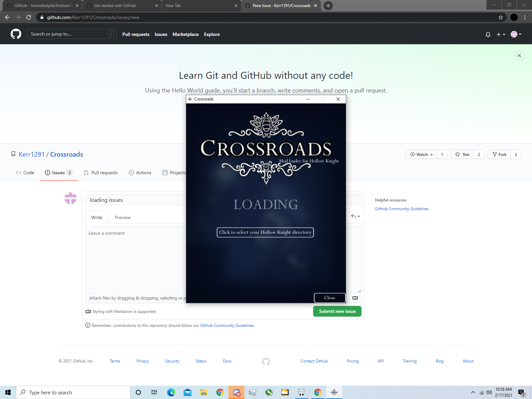
Task: Open the Code repository tab
Action: point(25,173)
